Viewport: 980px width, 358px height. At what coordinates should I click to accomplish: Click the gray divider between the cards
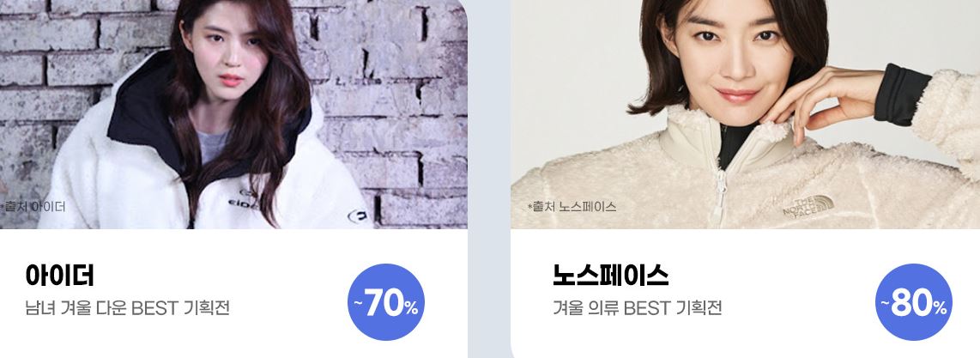(489, 179)
